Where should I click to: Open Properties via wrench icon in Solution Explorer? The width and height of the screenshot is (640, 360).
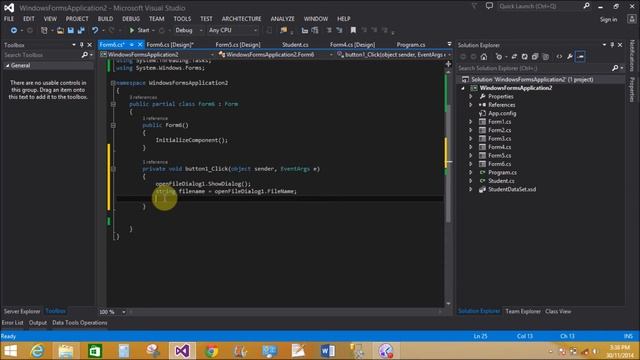tap(570, 57)
